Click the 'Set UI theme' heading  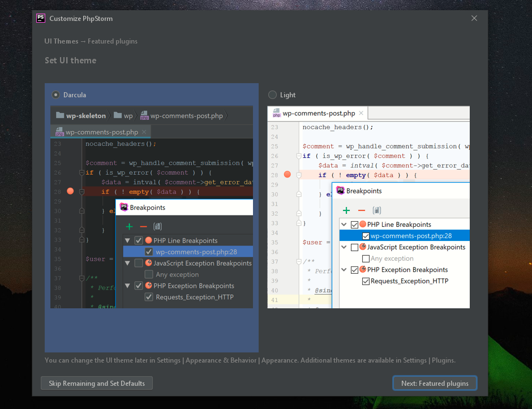coord(71,61)
